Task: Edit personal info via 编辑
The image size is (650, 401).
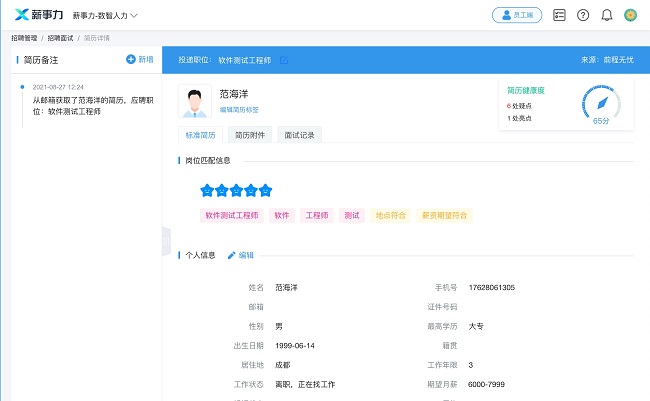Action: pos(240,255)
